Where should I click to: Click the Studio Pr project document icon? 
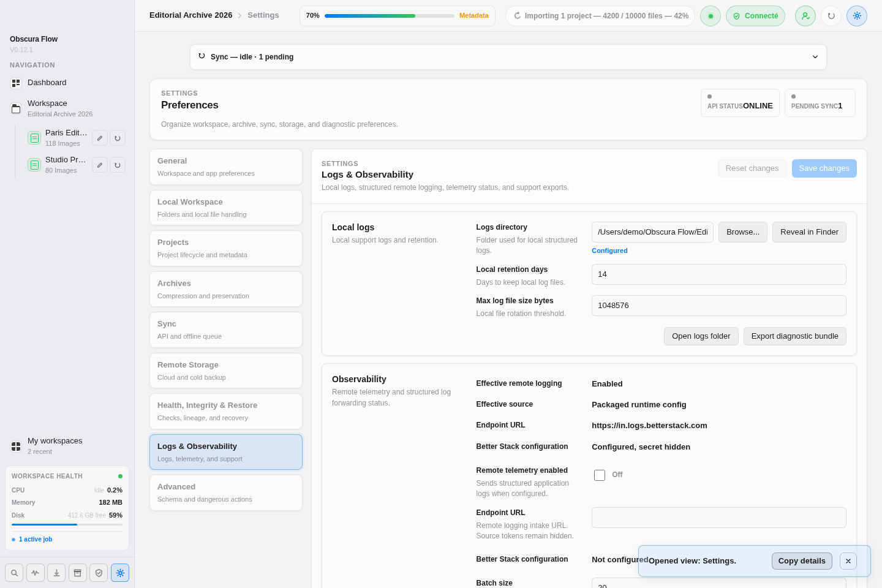click(x=34, y=165)
